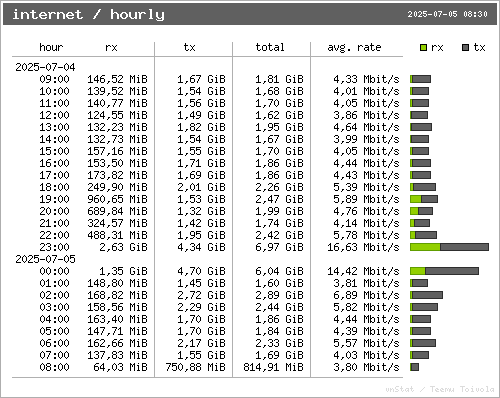This screenshot has height=398, width=500.
Task: Click the rx value 324,57 MiB
Action: tap(117, 223)
